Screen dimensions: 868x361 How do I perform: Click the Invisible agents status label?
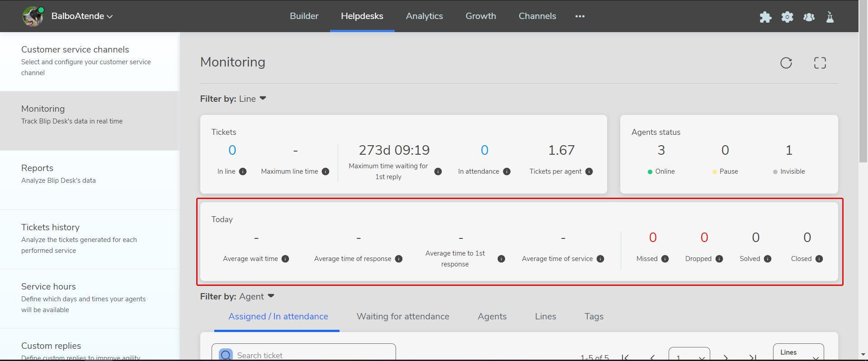tap(792, 171)
